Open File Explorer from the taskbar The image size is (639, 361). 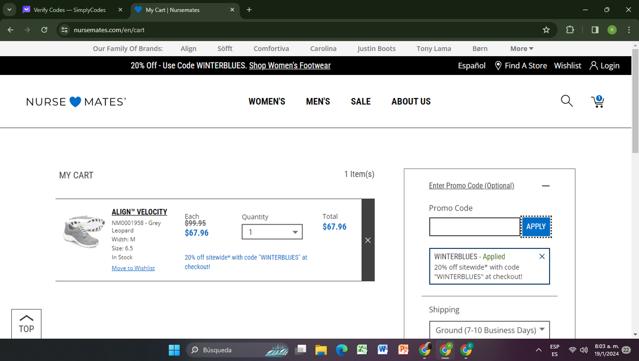coord(321,350)
